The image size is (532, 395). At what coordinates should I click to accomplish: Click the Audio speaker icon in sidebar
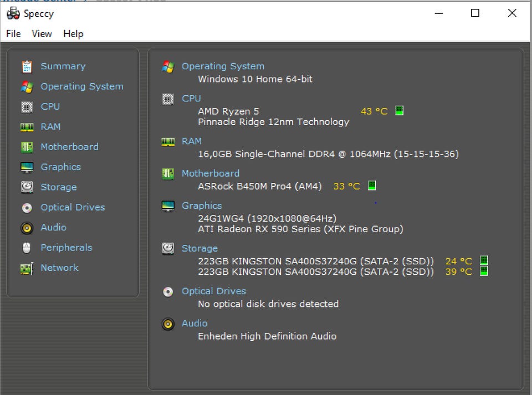(x=27, y=228)
